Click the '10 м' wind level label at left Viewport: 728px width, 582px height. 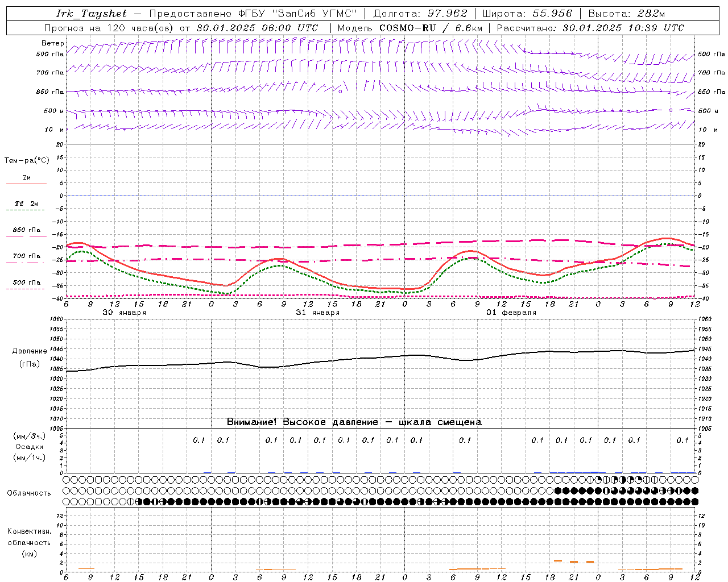(55, 130)
